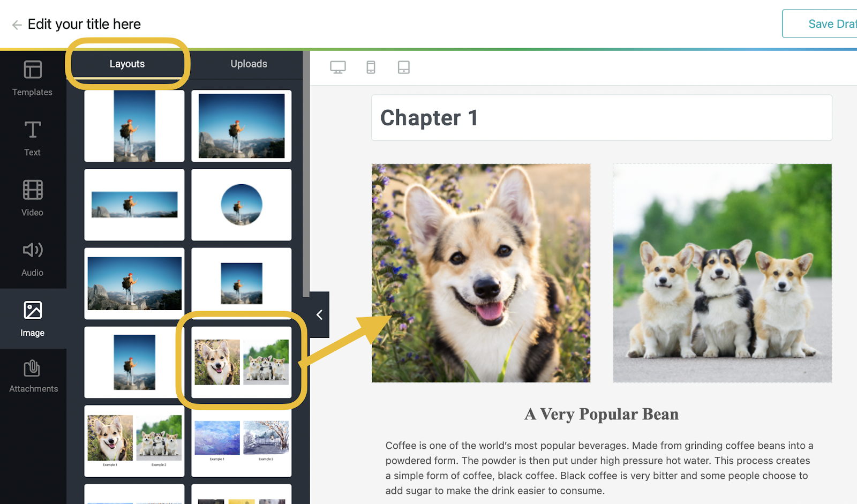The image size is (857, 504).
Task: Choose the two corgi images layout
Action: pyautogui.click(x=242, y=362)
